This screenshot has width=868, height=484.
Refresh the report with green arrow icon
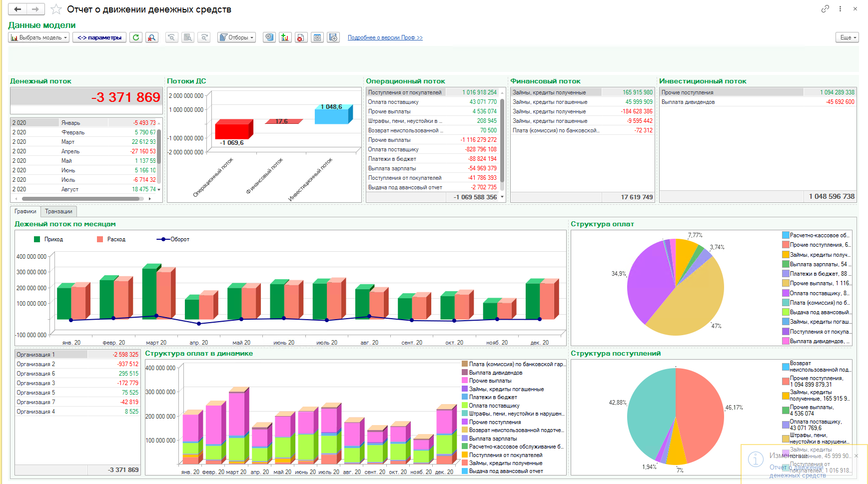tap(136, 37)
